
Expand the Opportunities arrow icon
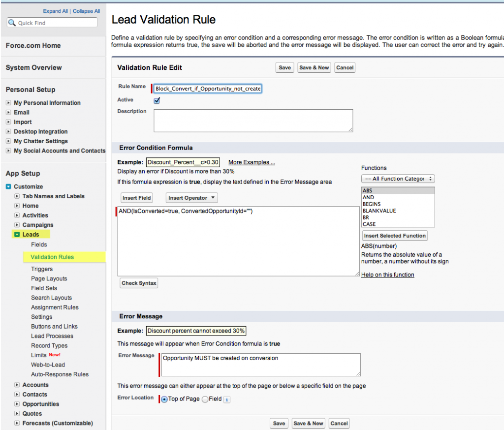tap(17, 404)
